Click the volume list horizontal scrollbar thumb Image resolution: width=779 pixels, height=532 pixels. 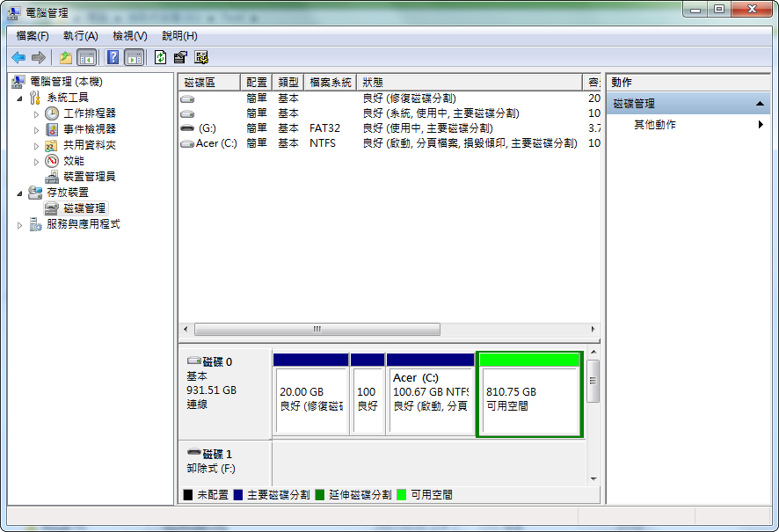[x=317, y=330]
